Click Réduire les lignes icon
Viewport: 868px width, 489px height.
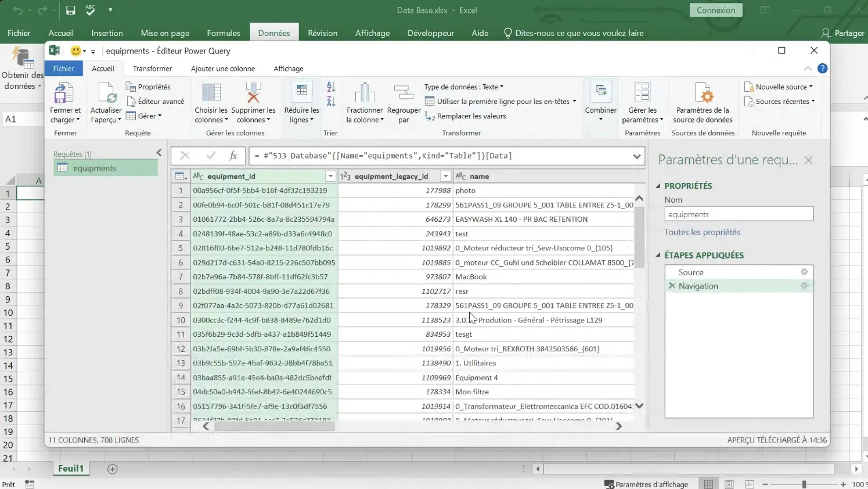click(301, 92)
